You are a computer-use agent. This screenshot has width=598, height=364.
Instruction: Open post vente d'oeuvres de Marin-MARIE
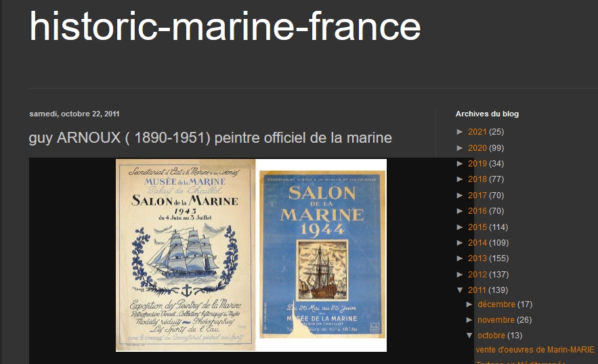535,350
